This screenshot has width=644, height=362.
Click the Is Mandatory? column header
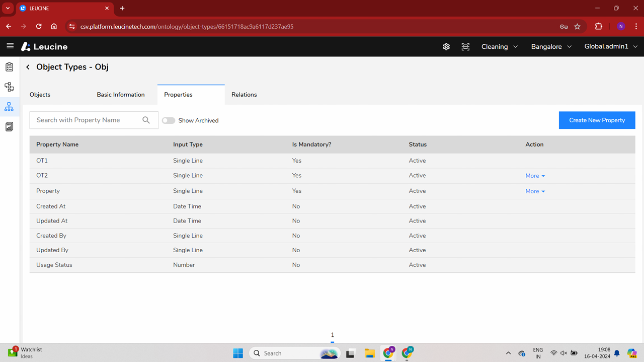point(311,144)
